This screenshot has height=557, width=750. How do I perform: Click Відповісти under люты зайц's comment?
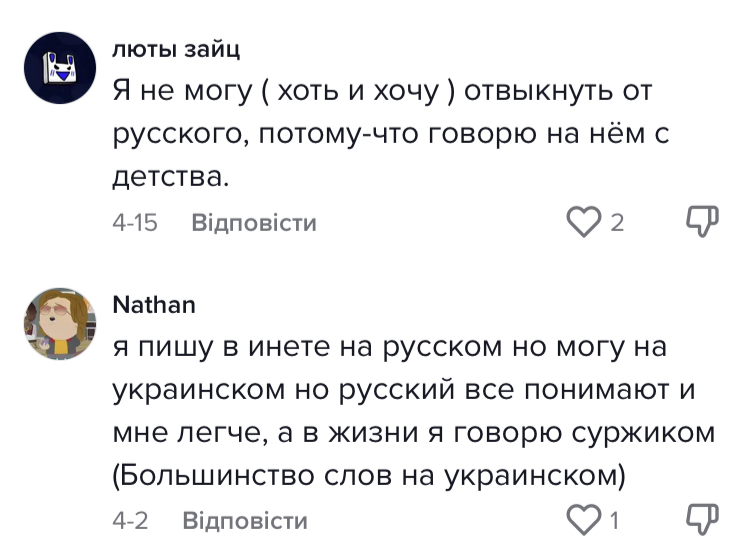click(x=253, y=223)
